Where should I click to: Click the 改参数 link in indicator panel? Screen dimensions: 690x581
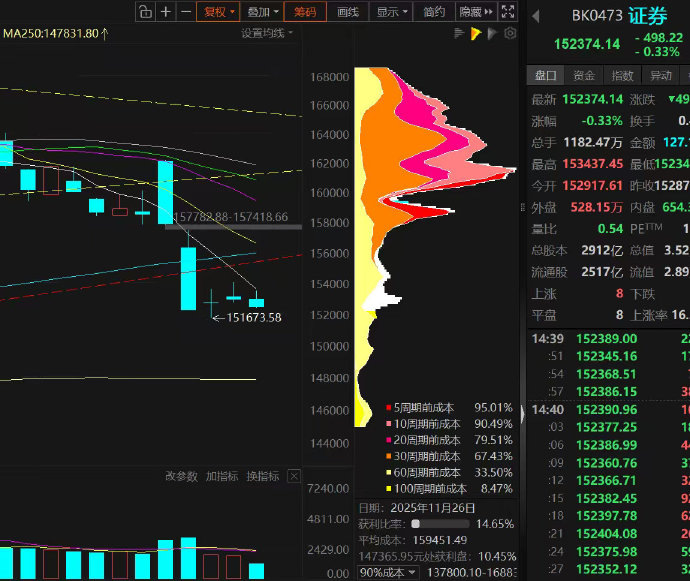pos(181,477)
